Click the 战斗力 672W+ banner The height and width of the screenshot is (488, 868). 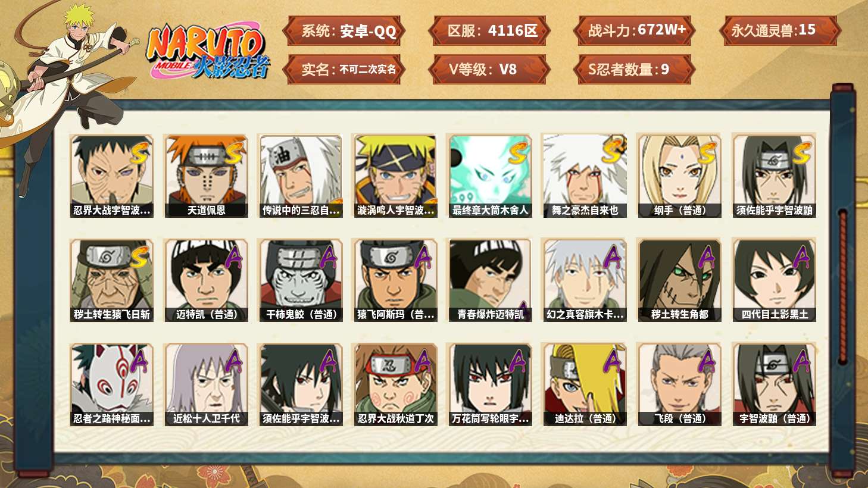click(x=634, y=30)
